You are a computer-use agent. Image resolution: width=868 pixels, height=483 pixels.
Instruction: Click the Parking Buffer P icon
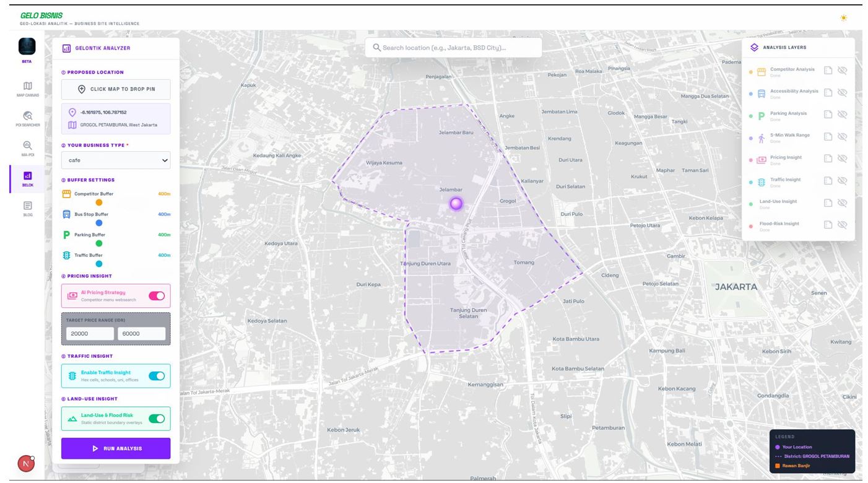coord(67,235)
